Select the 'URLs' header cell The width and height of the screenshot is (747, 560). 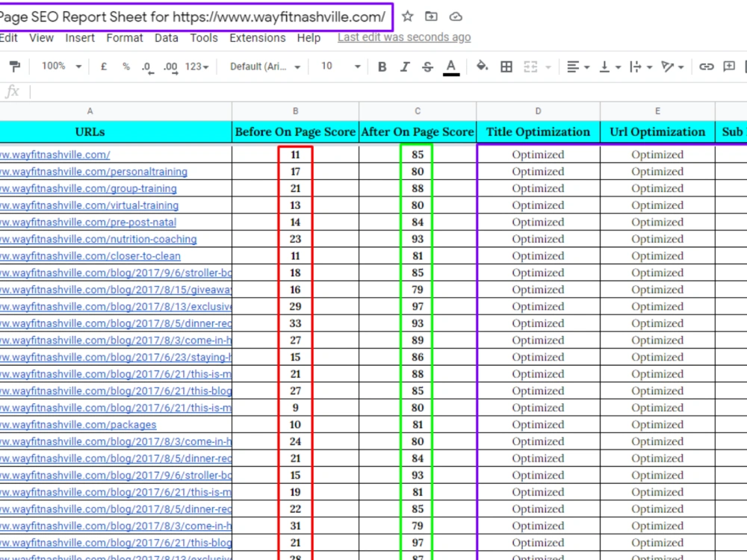(x=90, y=132)
